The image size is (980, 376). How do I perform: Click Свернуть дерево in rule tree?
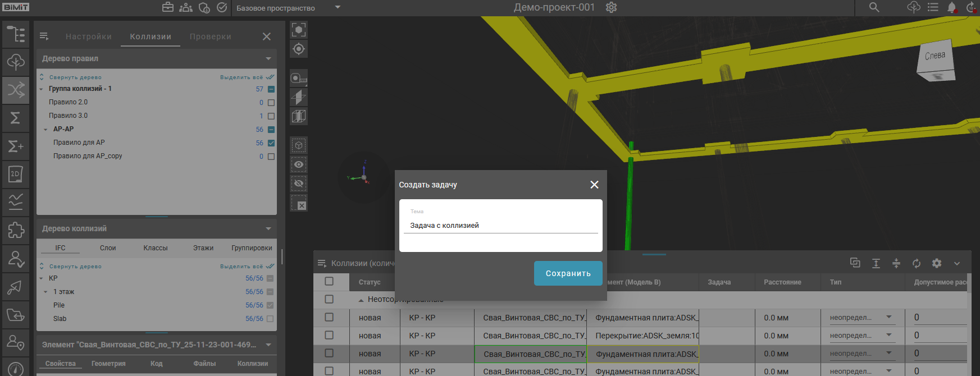coord(75,77)
